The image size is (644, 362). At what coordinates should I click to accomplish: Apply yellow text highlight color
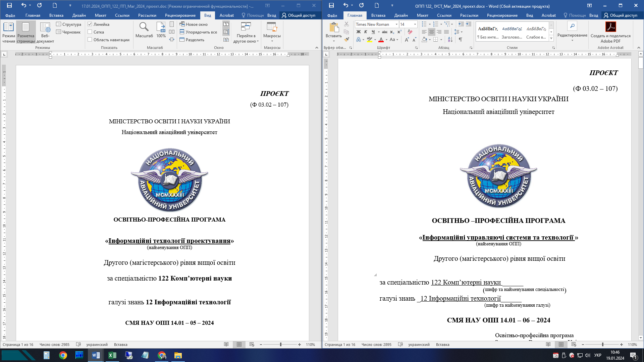369,40
